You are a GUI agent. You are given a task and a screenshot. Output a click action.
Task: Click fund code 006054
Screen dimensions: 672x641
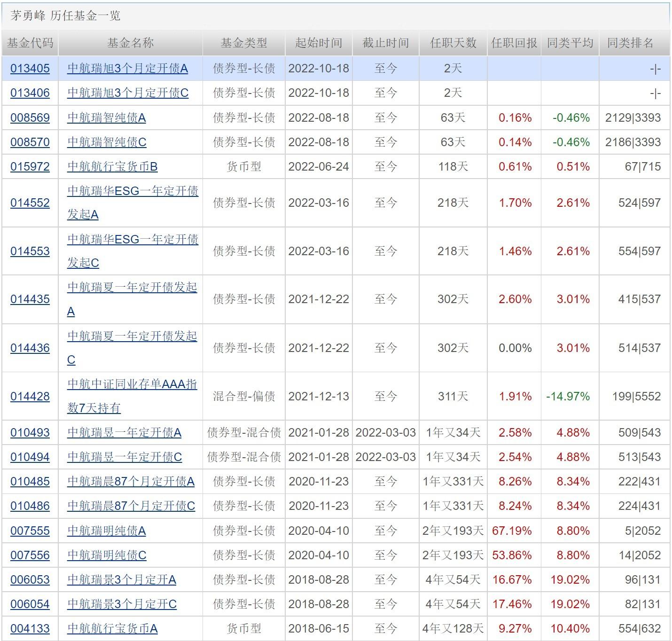[x=30, y=604]
